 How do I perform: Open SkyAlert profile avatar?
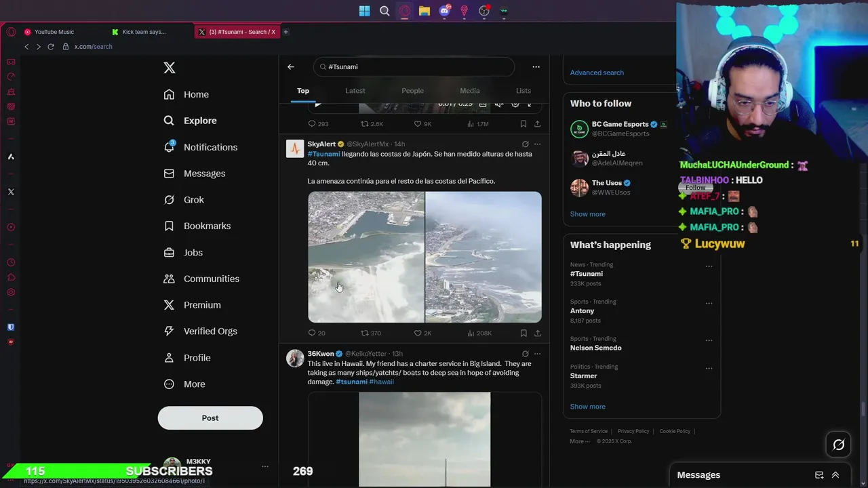coord(295,148)
